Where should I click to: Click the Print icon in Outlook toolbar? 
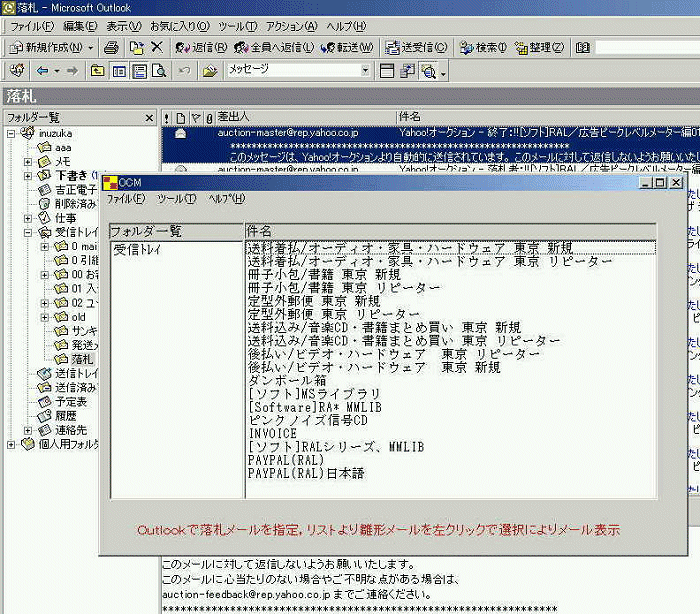point(112,47)
